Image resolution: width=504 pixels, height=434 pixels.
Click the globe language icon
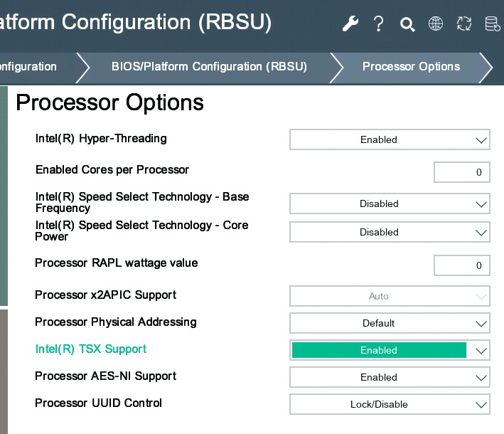[436, 24]
